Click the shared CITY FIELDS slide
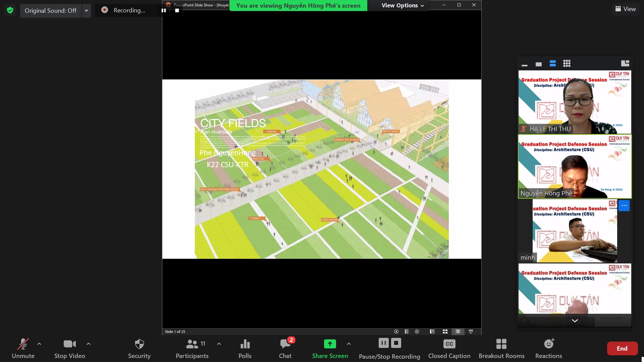Image resolution: width=644 pixels, height=362 pixels. 322,169
